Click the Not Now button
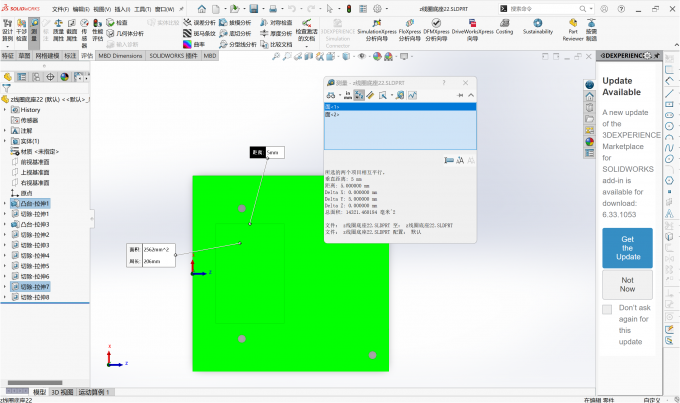This screenshot has width=680, height=403. click(627, 285)
